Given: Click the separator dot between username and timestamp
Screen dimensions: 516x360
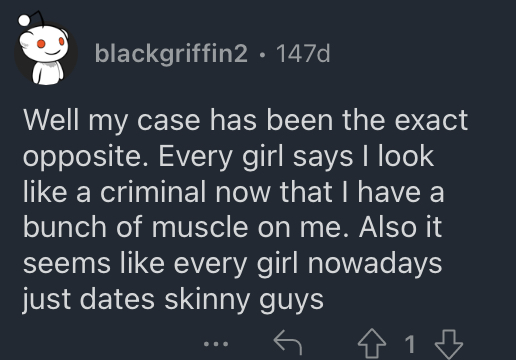Looking at the screenshot, I should point(262,54).
